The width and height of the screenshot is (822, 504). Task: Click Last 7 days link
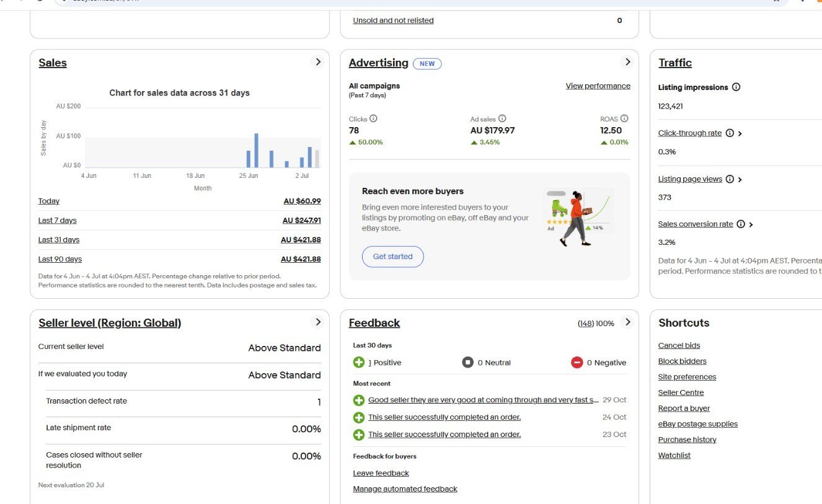[x=58, y=221]
